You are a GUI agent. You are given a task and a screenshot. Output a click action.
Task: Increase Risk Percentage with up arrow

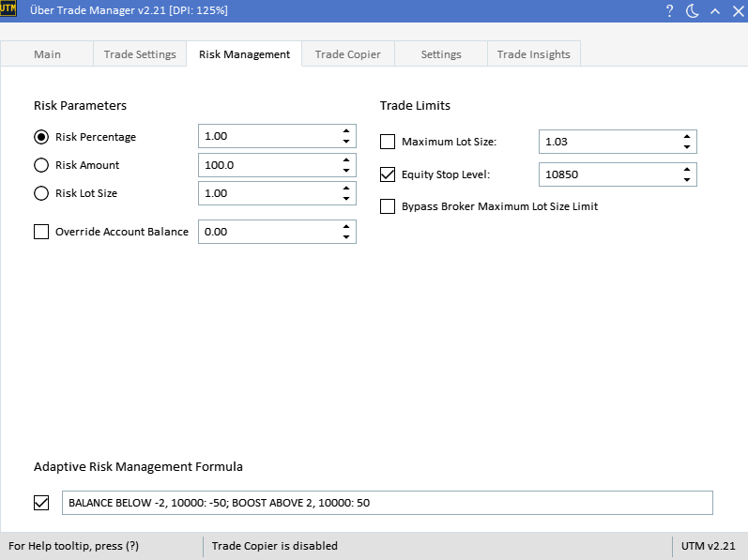(346, 131)
